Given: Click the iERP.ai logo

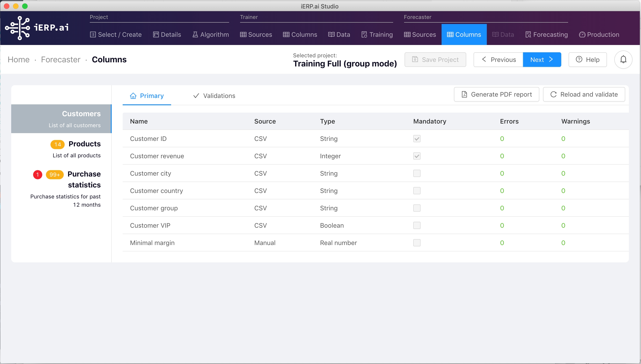Looking at the screenshot, I should 37,28.
